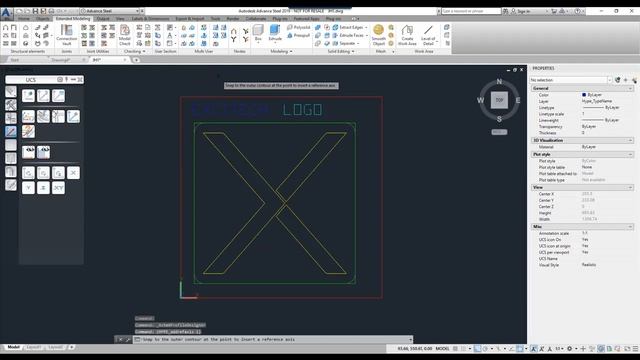Image resolution: width=640 pixels, height=360 pixels.
Task: Click the Save icon in quick access toolbar
Action: click(36, 11)
